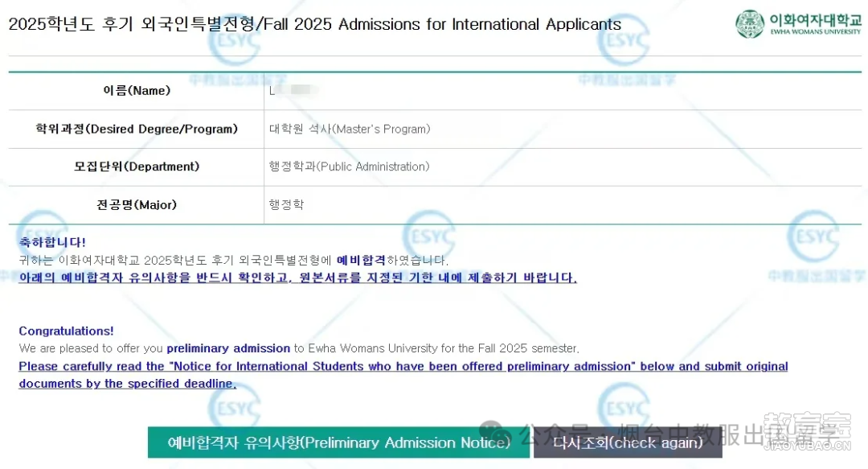Select the 'Desired Degree/Program' row label
Viewport: 868px width, 469px height.
(137, 129)
